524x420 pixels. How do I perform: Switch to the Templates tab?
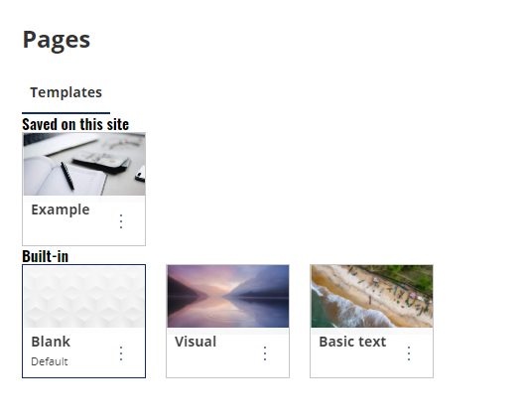tap(65, 92)
